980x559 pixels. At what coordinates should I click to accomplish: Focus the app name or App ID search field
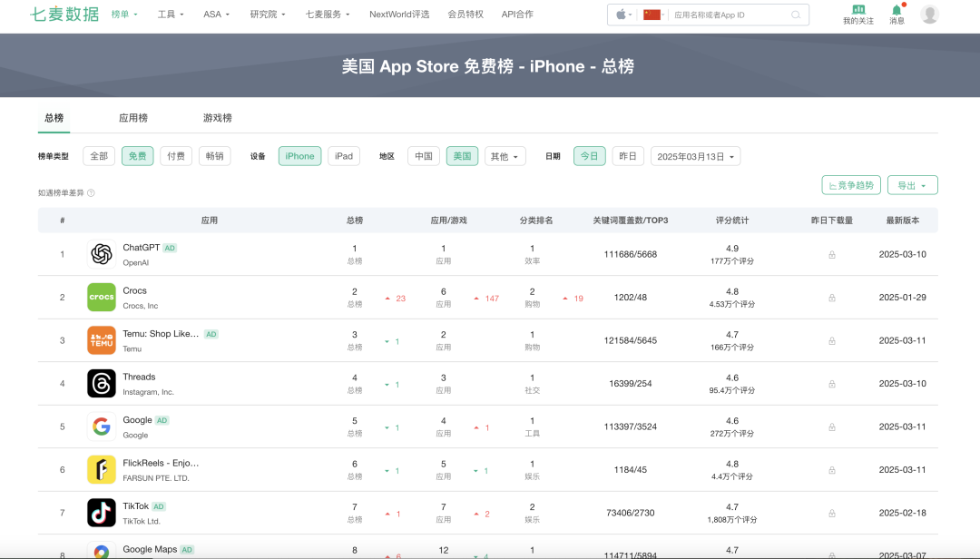tap(730, 15)
